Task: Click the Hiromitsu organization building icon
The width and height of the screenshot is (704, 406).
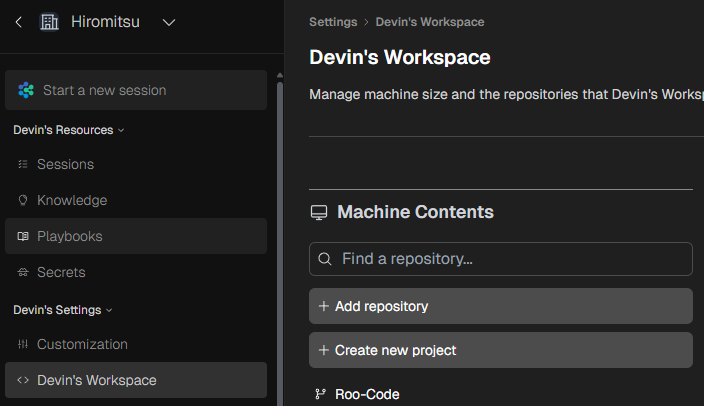Action: click(49, 22)
